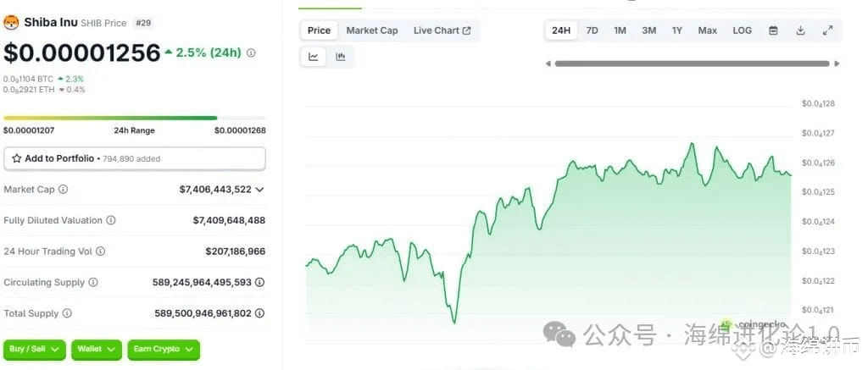868x370 pixels.
Task: Open the calendar date range picker
Action: tap(773, 30)
